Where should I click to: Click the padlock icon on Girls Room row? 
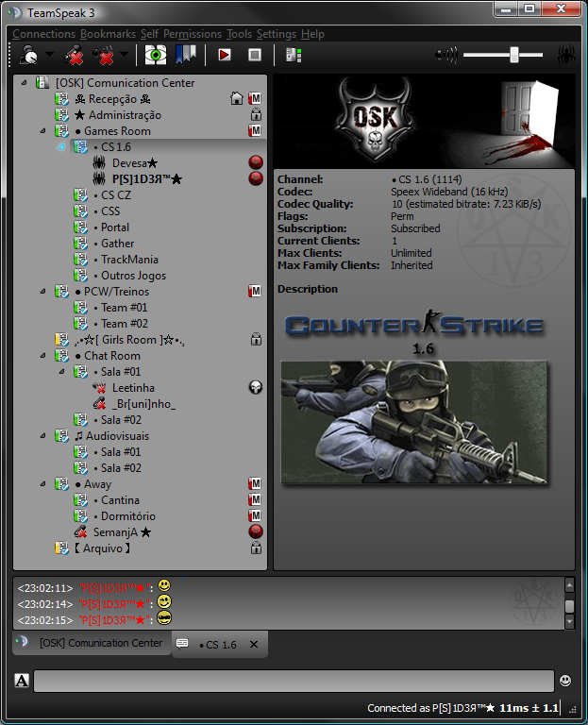click(256, 339)
